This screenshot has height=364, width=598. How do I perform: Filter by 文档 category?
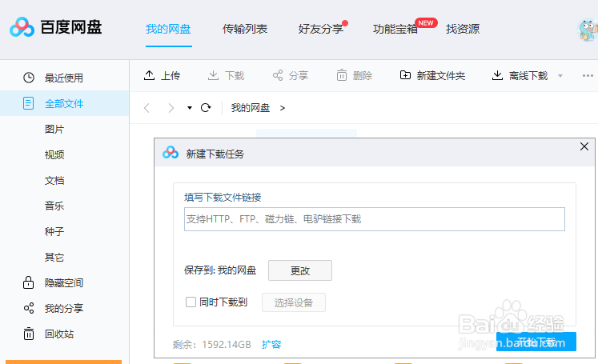click(54, 180)
